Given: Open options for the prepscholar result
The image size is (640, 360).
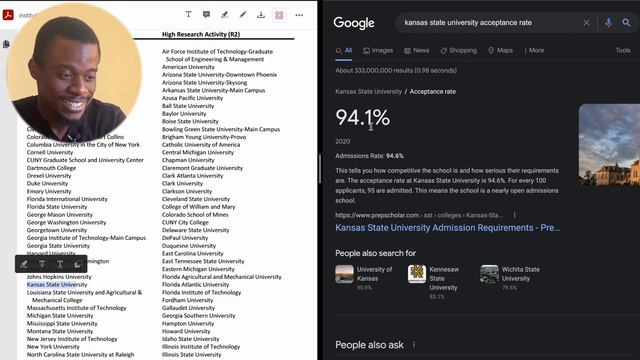Looking at the screenshot, I should [514, 215].
